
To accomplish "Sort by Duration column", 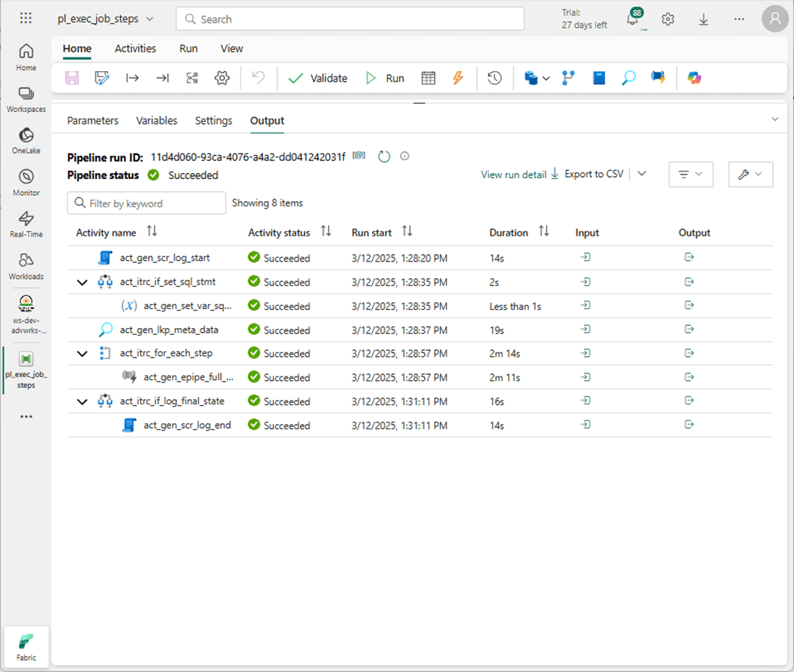I will [543, 232].
